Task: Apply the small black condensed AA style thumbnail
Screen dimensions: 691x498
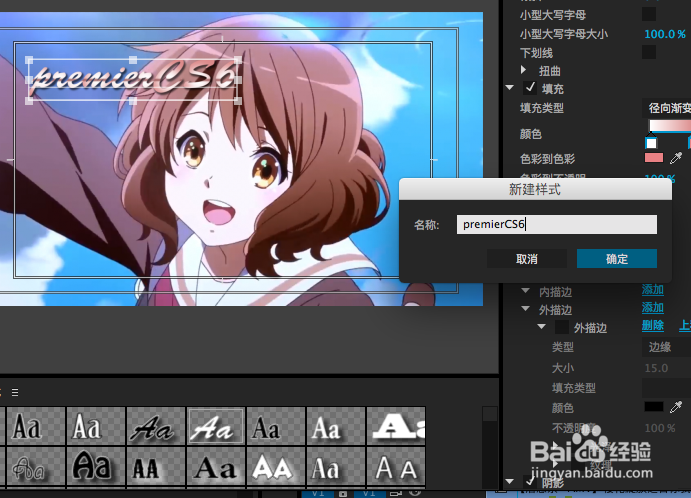Action: [156, 466]
